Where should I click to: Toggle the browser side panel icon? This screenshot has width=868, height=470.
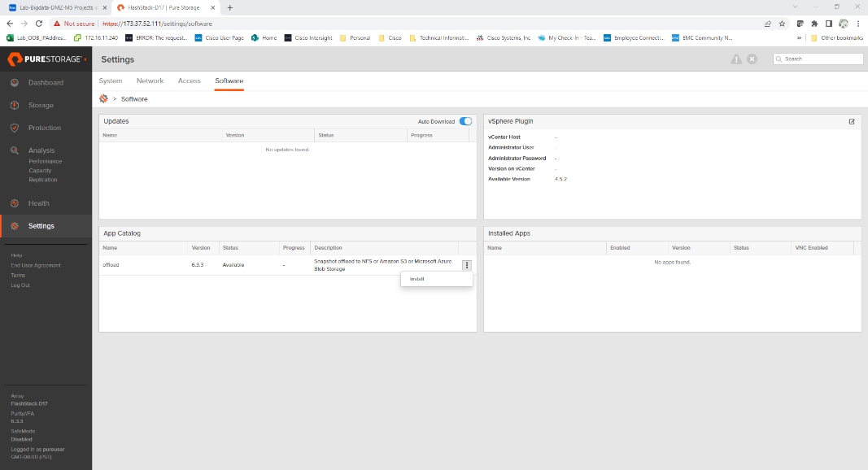tap(829, 24)
